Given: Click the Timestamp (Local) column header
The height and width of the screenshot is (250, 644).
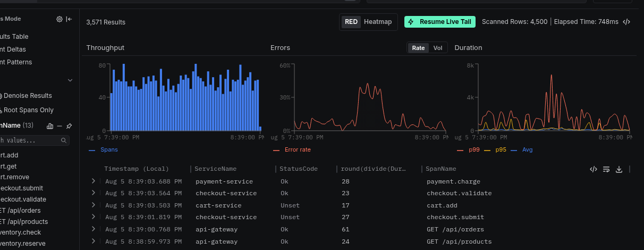Looking at the screenshot, I should coord(137,169).
